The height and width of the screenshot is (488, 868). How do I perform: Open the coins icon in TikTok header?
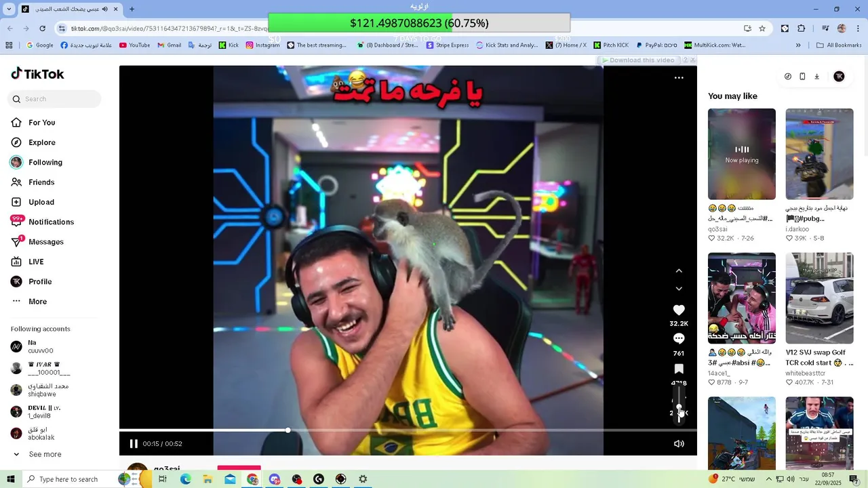point(787,77)
